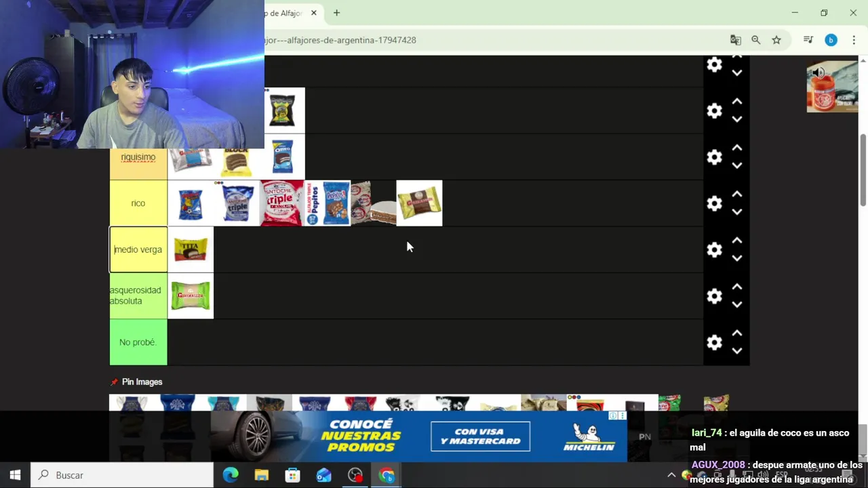Unmute the video ad speaker icon
The height and width of the screenshot is (488, 868).
pyautogui.click(x=818, y=73)
